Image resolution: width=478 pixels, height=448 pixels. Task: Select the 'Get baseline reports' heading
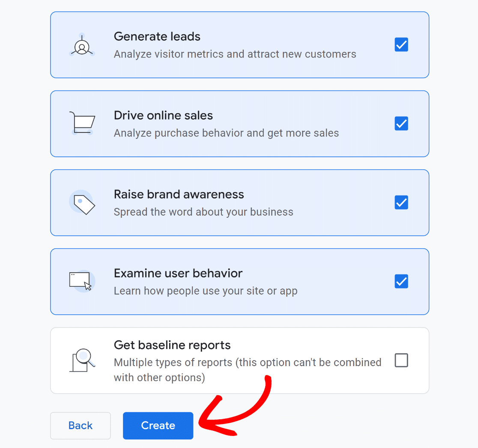[x=172, y=345]
